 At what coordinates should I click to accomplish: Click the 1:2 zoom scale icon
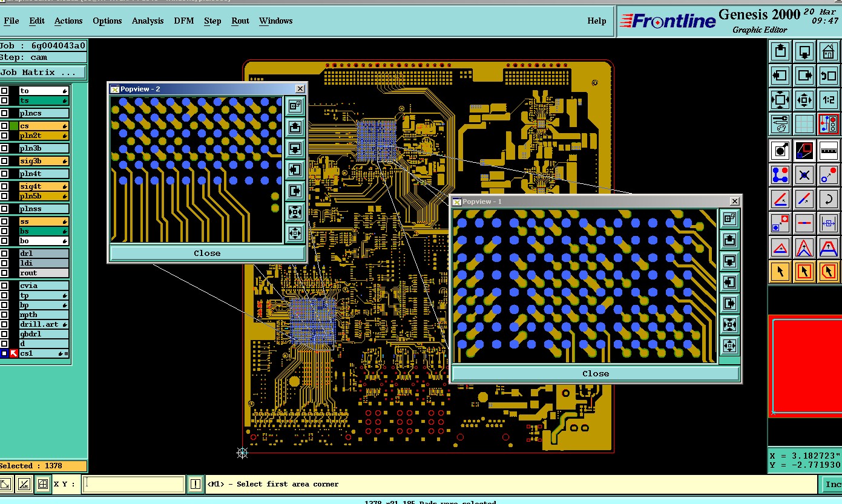click(x=827, y=100)
